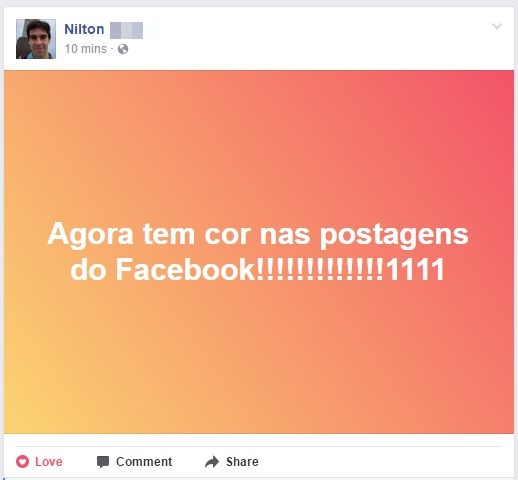Click the Share arrow icon
The width and height of the screenshot is (518, 480).
[212, 462]
